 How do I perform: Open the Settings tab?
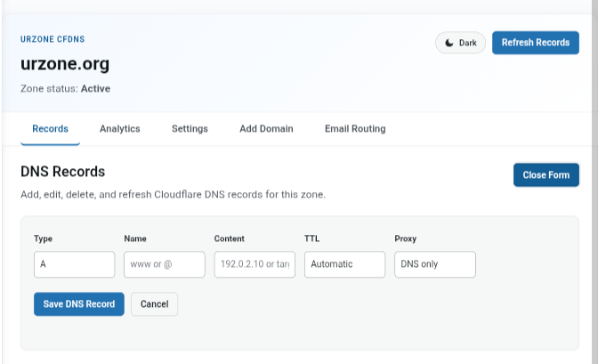(x=190, y=129)
